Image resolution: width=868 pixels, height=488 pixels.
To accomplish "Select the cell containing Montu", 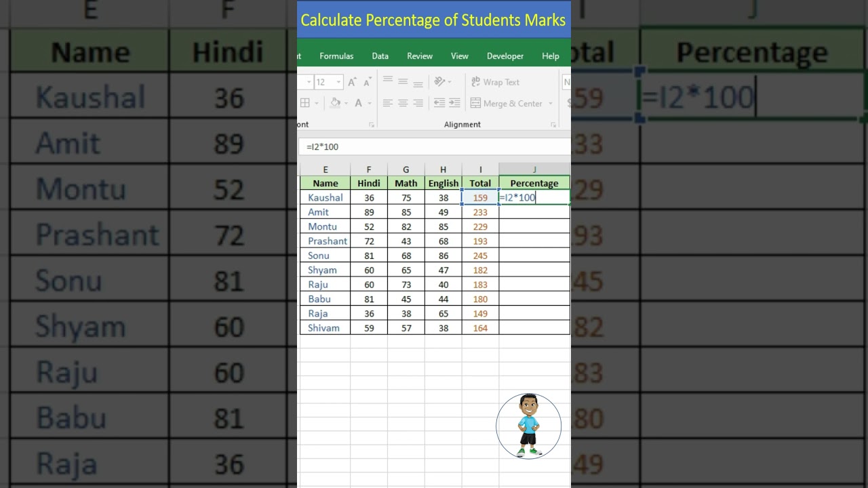I will coord(325,226).
